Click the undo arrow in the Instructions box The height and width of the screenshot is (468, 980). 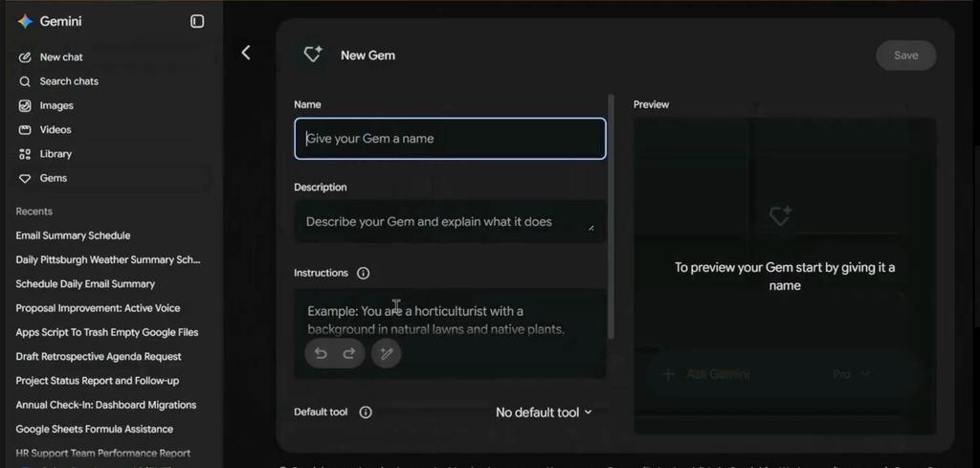pyautogui.click(x=321, y=354)
